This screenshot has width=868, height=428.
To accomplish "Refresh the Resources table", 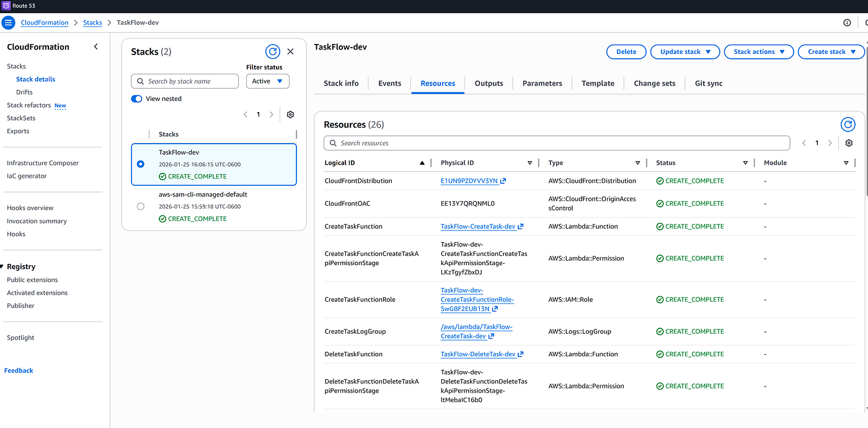I will tap(848, 124).
